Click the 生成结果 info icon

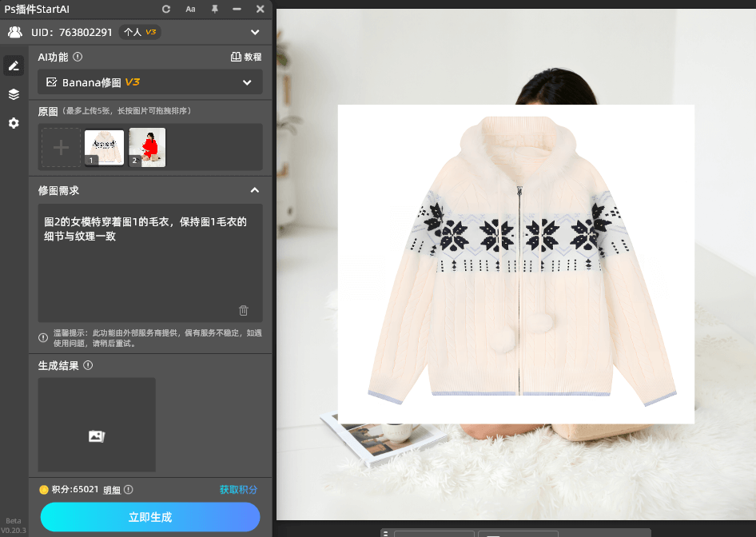point(87,365)
